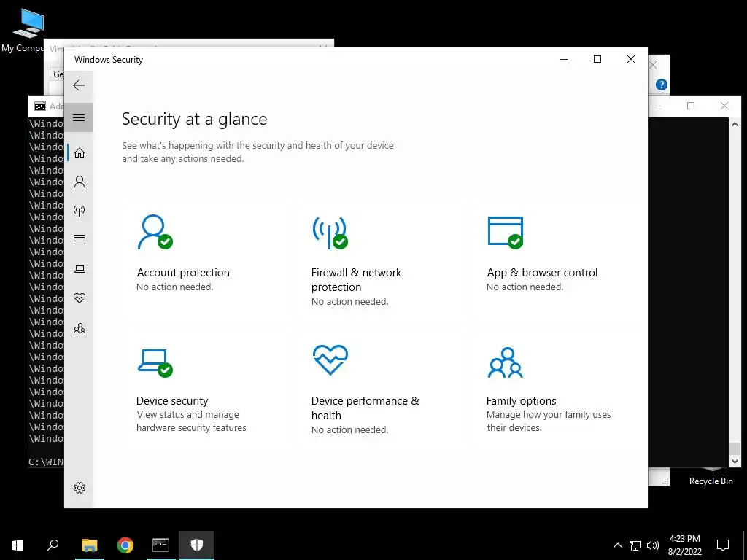Click Windows Security shield on taskbar

click(197, 545)
